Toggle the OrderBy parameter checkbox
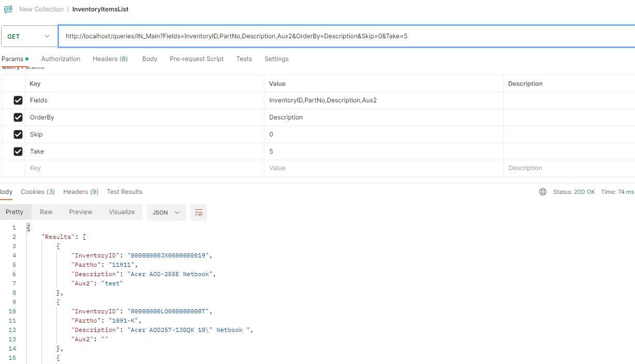Image resolution: width=635 pixels, height=364 pixels. pyautogui.click(x=18, y=117)
